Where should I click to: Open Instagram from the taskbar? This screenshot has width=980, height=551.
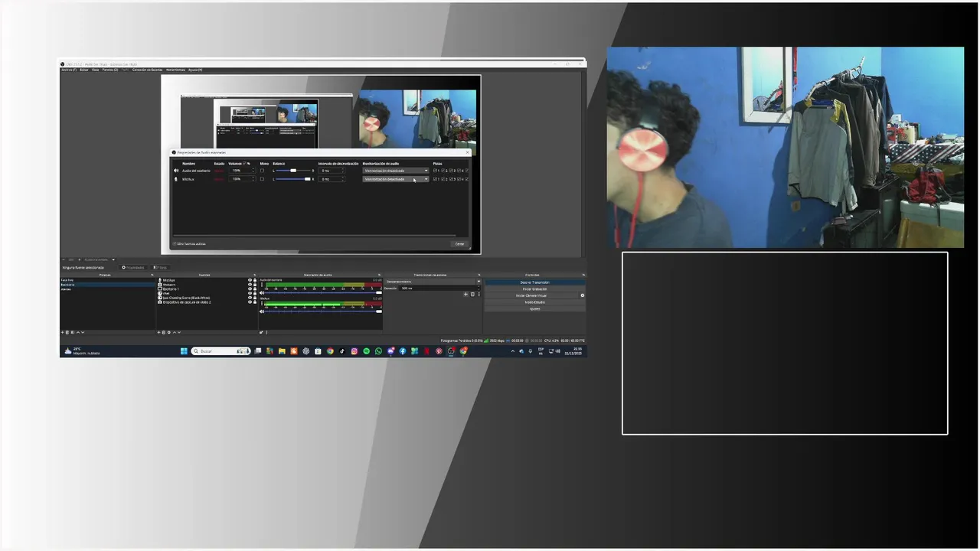click(x=354, y=351)
